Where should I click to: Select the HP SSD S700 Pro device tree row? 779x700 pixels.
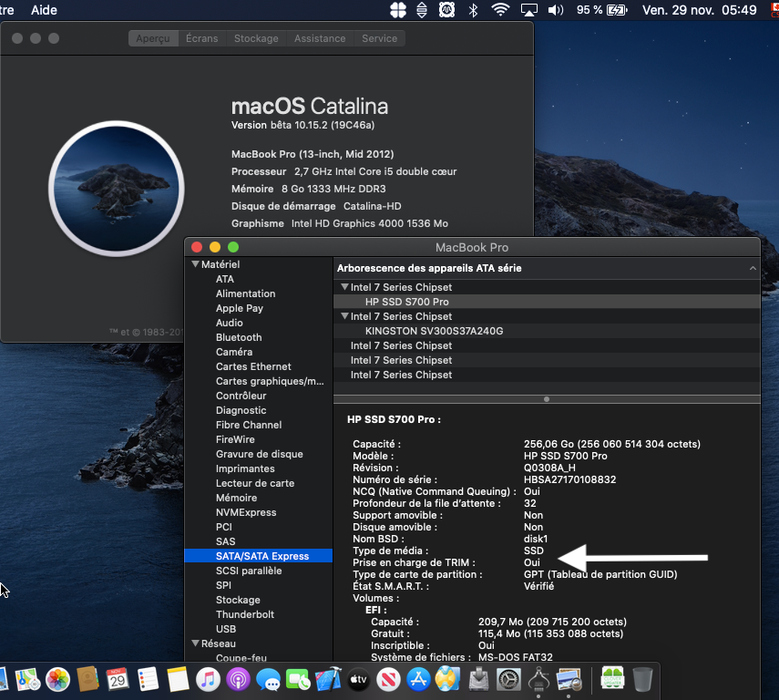click(x=547, y=302)
